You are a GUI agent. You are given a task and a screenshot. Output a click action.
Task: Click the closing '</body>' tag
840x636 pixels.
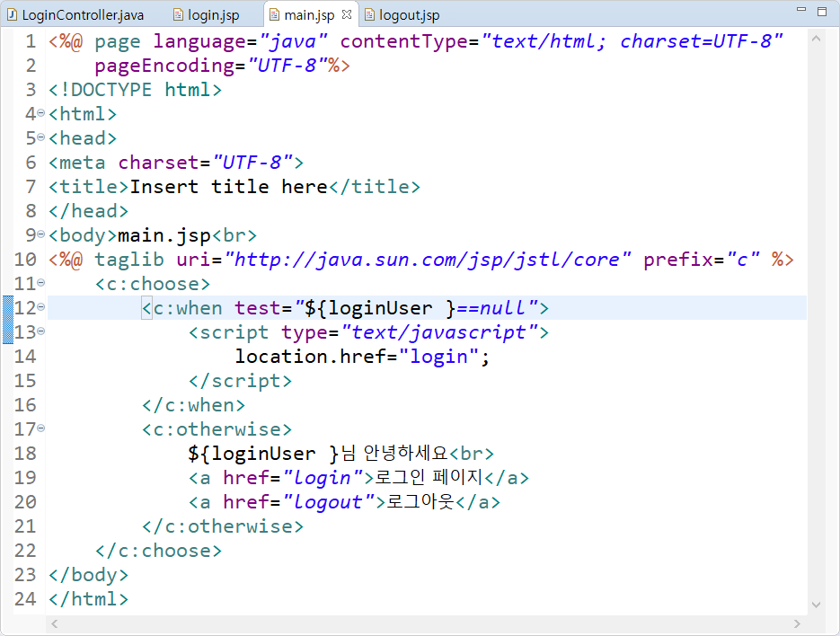[x=88, y=574]
